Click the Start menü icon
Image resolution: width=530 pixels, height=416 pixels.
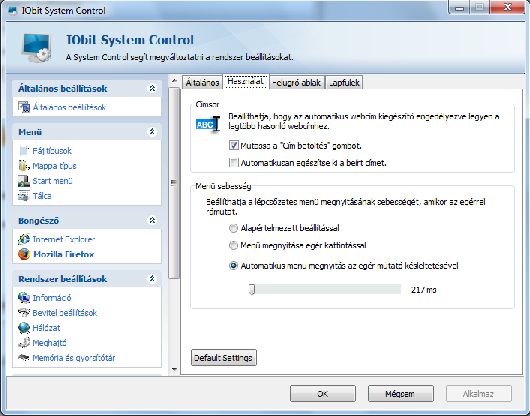pyautogui.click(x=24, y=181)
